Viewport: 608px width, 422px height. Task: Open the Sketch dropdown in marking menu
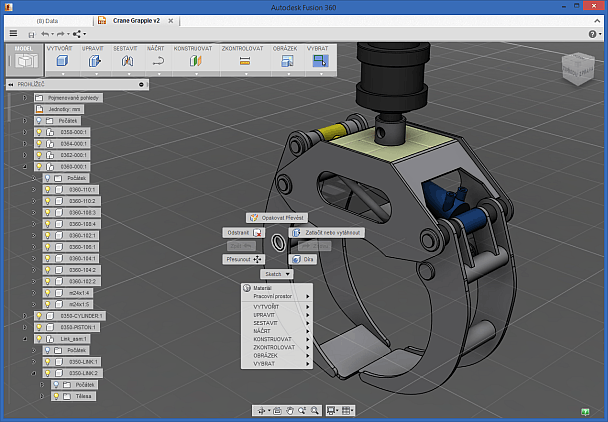click(277, 274)
